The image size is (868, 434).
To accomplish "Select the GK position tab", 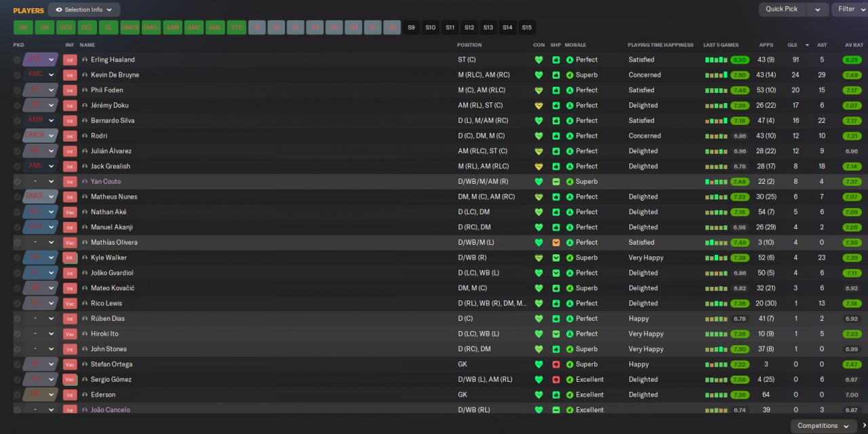I will (23, 28).
